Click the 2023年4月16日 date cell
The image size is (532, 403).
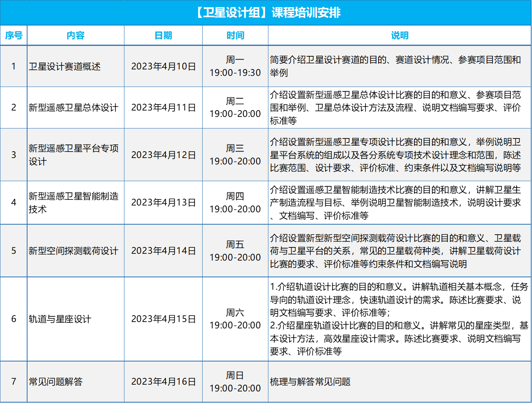[164, 382]
